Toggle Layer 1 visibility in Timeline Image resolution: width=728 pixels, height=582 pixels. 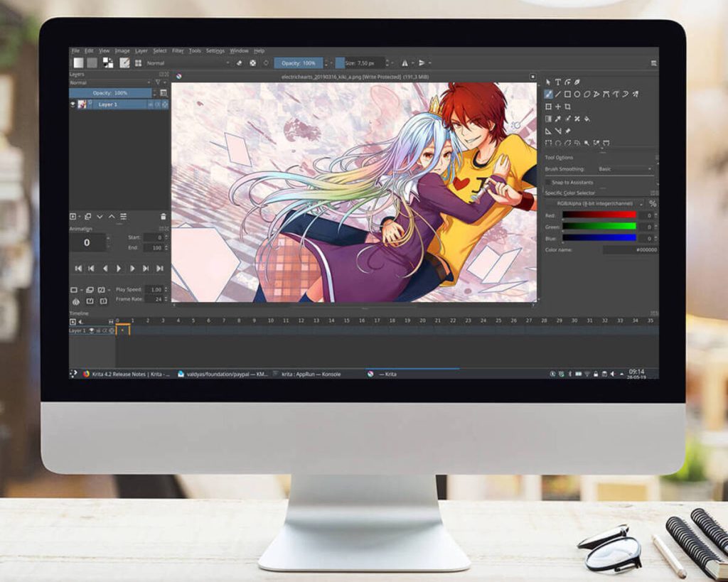[92, 331]
